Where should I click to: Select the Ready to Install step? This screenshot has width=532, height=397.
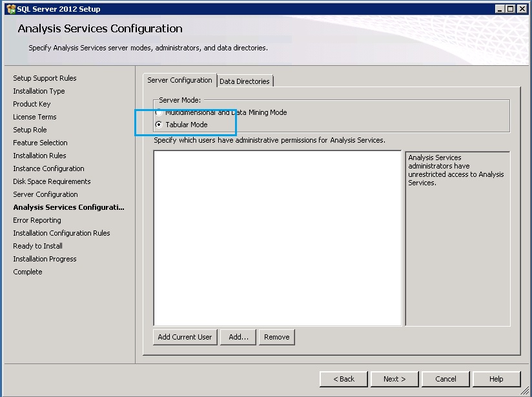click(37, 246)
